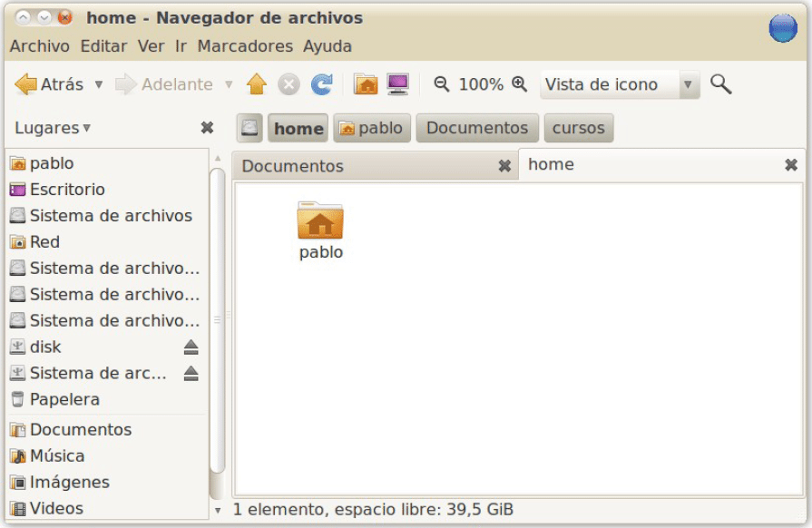Go to Documentos in path bar
Viewport: 812px width, 528px height.
pos(476,128)
